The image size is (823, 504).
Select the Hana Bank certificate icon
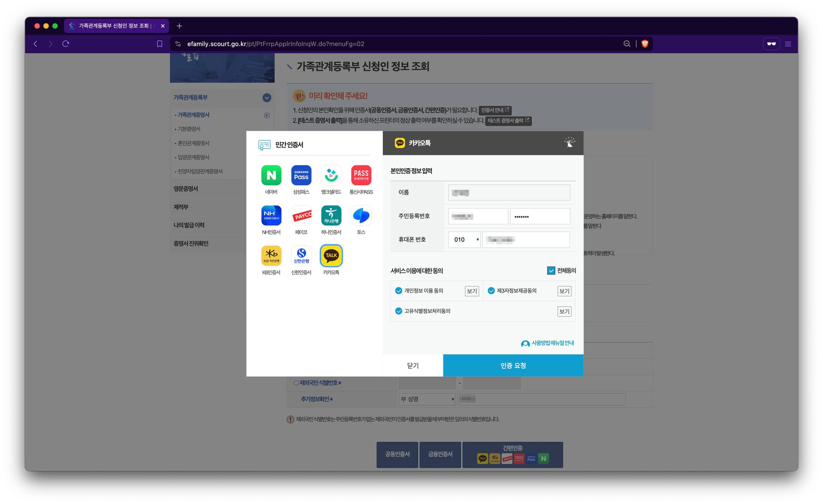(331, 216)
